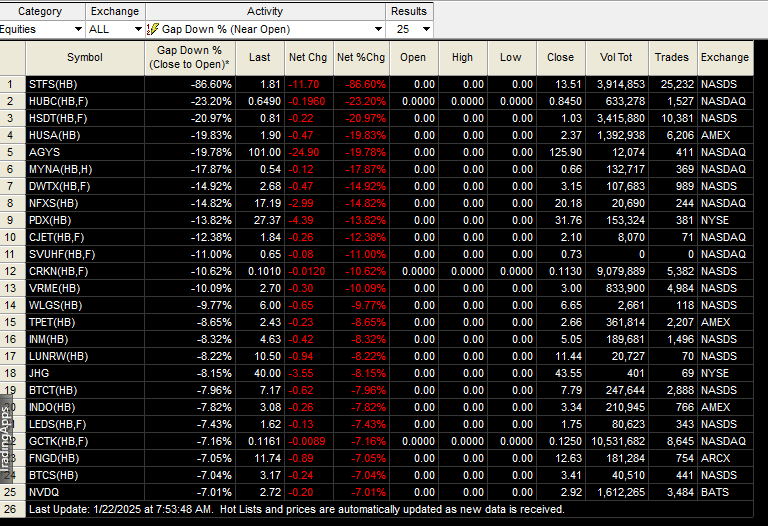Select symbol INM(HB)
This screenshot has height=526, width=768.
point(48,339)
